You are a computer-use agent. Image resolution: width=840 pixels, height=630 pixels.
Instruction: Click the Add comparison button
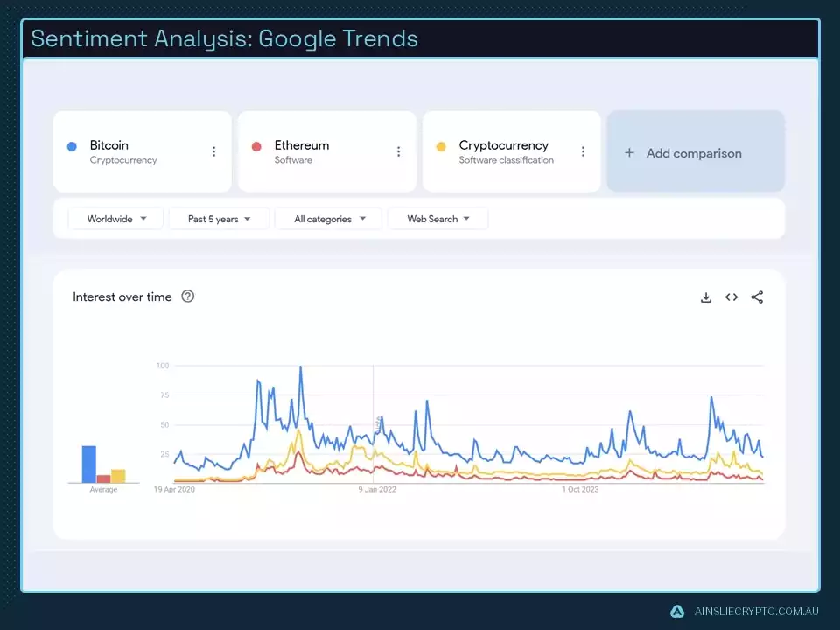coord(696,151)
